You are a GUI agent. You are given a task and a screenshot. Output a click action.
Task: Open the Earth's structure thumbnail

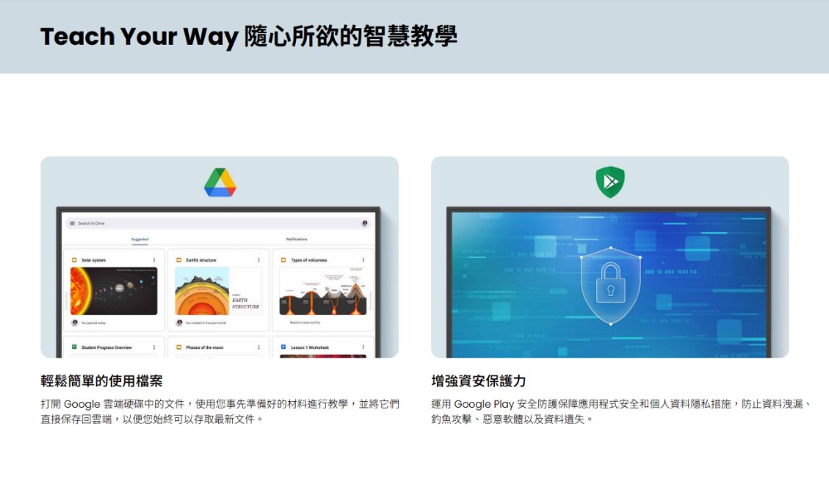coord(218,291)
